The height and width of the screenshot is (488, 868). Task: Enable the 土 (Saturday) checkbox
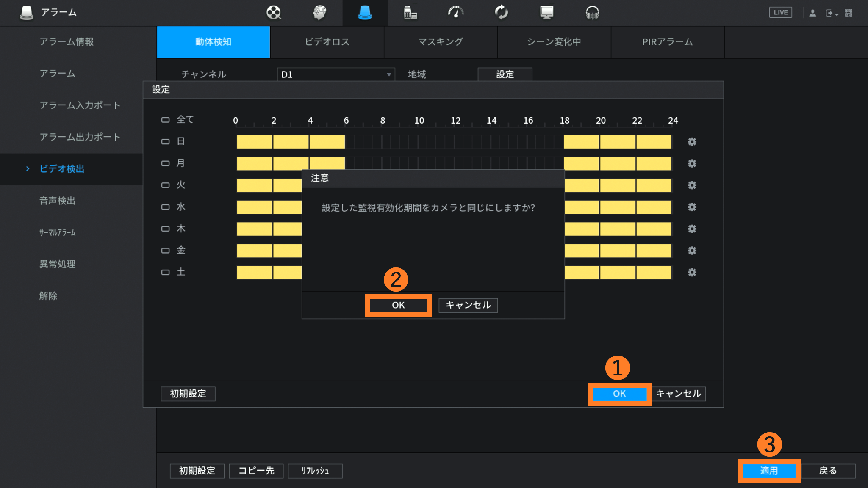tap(165, 273)
